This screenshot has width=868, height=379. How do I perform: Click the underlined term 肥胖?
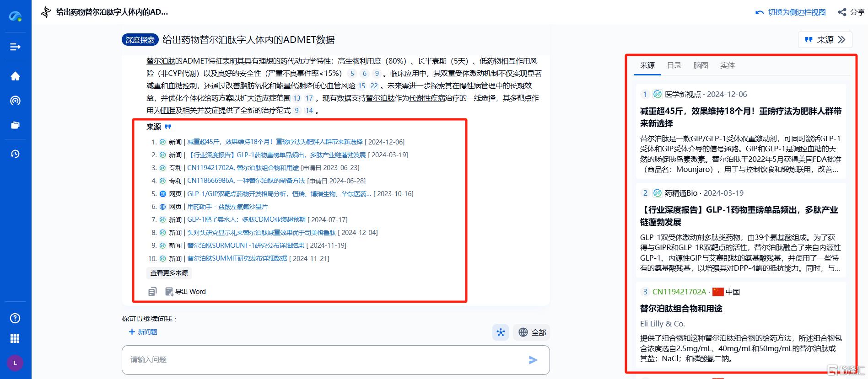(168, 110)
